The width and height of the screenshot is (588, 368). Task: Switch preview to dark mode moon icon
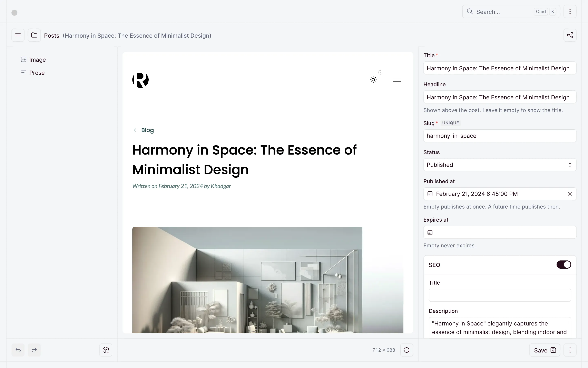381,72
